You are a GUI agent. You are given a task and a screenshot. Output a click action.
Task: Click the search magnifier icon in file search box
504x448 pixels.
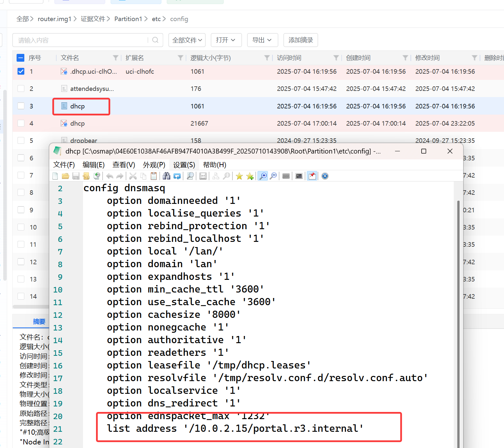point(155,40)
